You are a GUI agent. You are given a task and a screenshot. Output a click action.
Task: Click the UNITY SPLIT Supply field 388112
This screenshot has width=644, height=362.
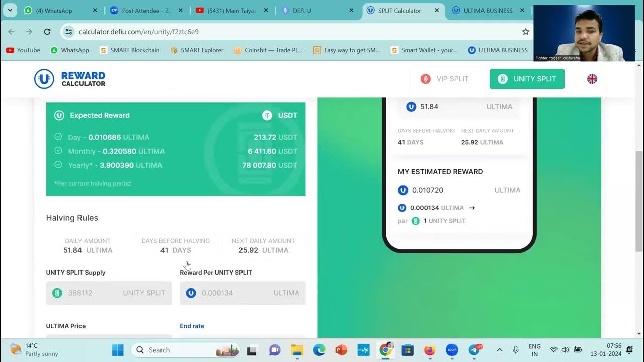(x=109, y=293)
